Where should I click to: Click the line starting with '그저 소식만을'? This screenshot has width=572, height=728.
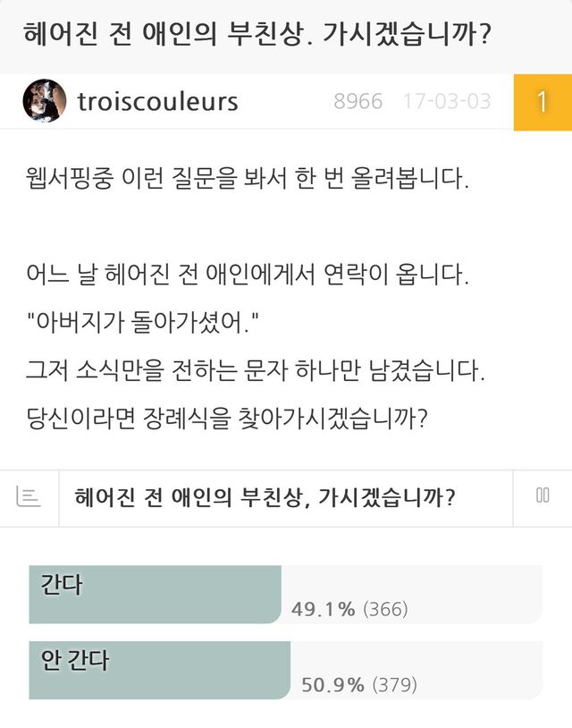coord(257,371)
